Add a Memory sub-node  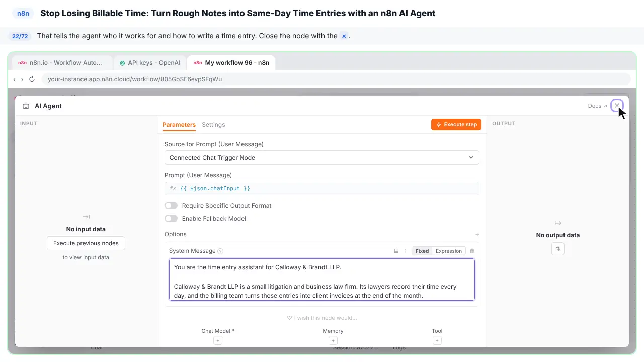tap(333, 341)
